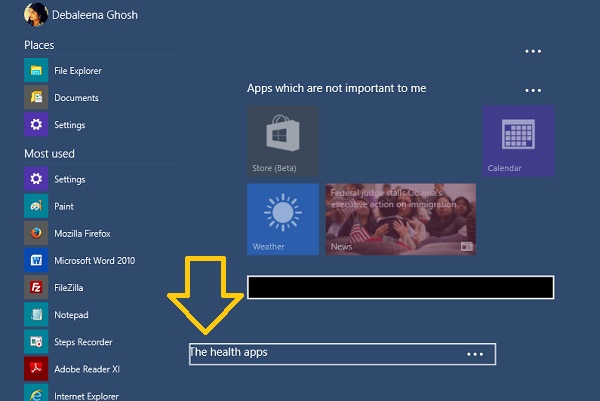Open the Weather tile
Screen dimensions: 600x401
tap(283, 219)
